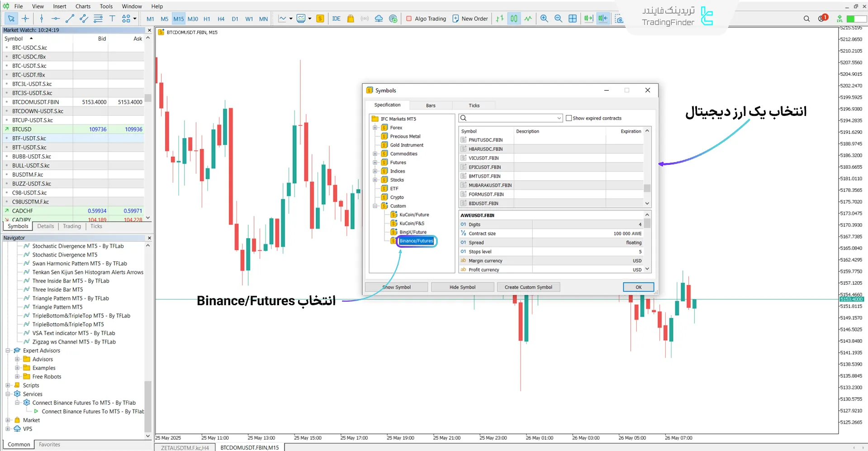Image resolution: width=868 pixels, height=451 pixels.
Task: Open the Charts menu
Action: point(83,6)
